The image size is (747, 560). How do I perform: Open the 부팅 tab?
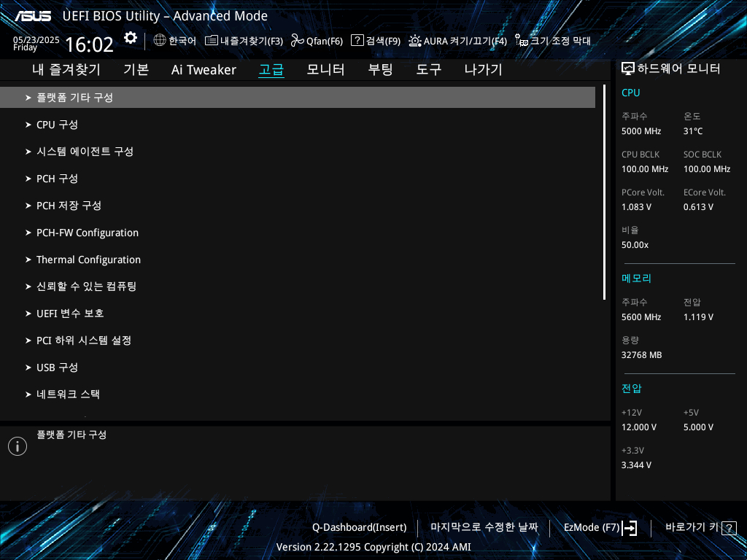(380, 69)
